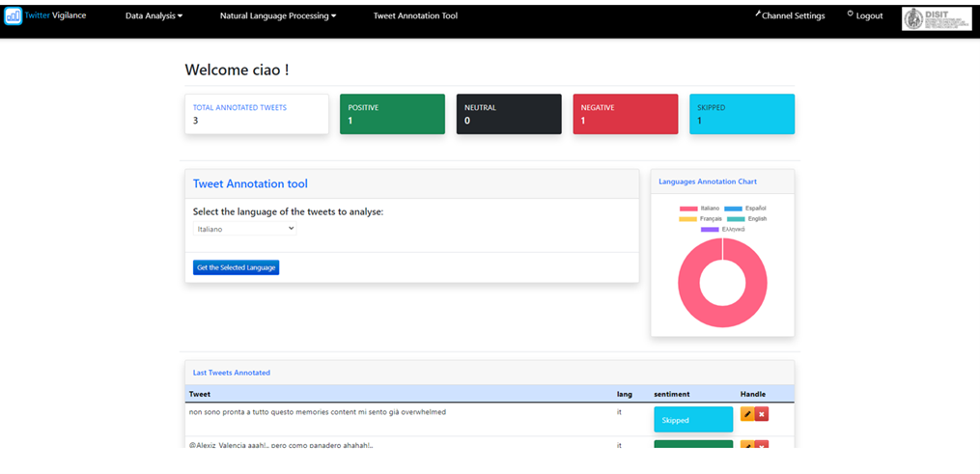The image size is (980, 474).
Task: Click the pencil edit icon for the Skipped tweet
Action: (747, 414)
